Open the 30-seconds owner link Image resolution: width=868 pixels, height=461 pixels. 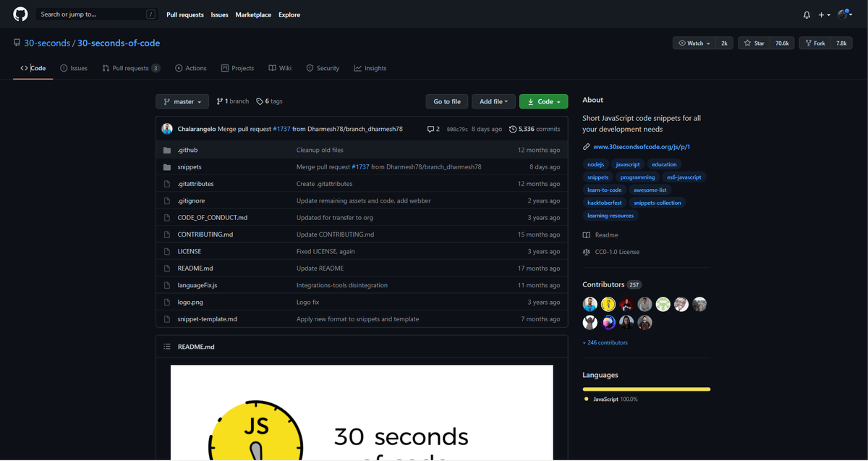47,43
